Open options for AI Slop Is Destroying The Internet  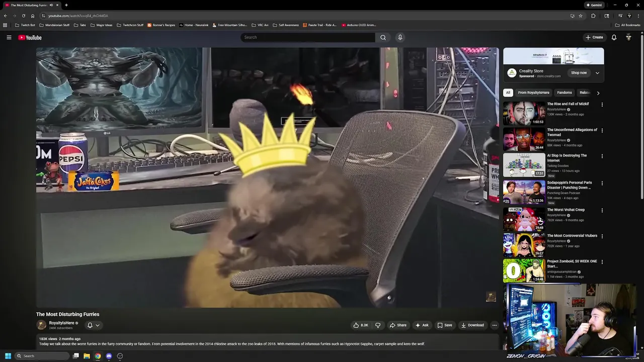[x=602, y=156]
